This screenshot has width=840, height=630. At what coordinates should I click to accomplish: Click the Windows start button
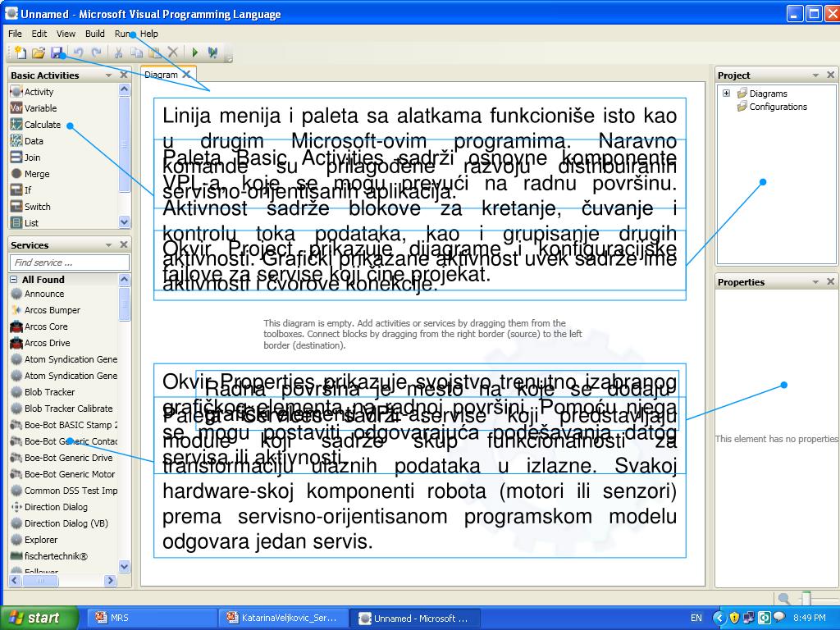(39, 618)
